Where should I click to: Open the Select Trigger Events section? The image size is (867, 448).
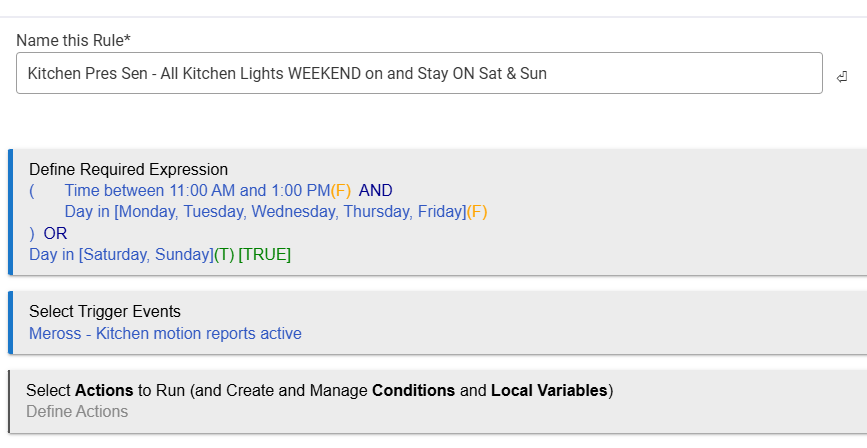click(x=105, y=312)
